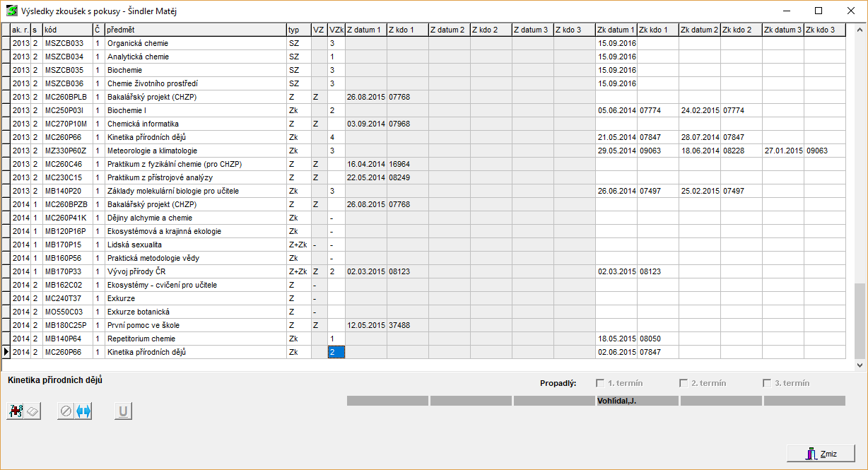Click the 'Vohlídal,J.' examiner field
Viewport: 868px width, 470px height.
[637, 401]
